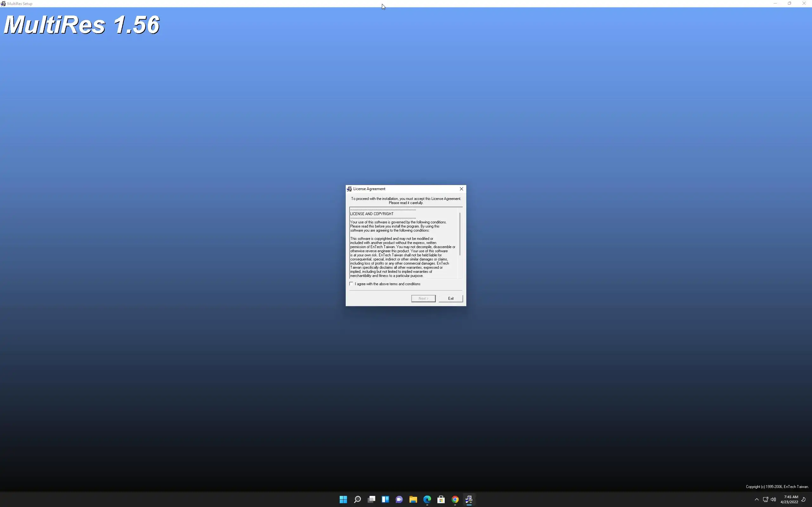Viewport: 812px width, 507px height.
Task: Open taskbar Search icon
Action: pyautogui.click(x=357, y=499)
